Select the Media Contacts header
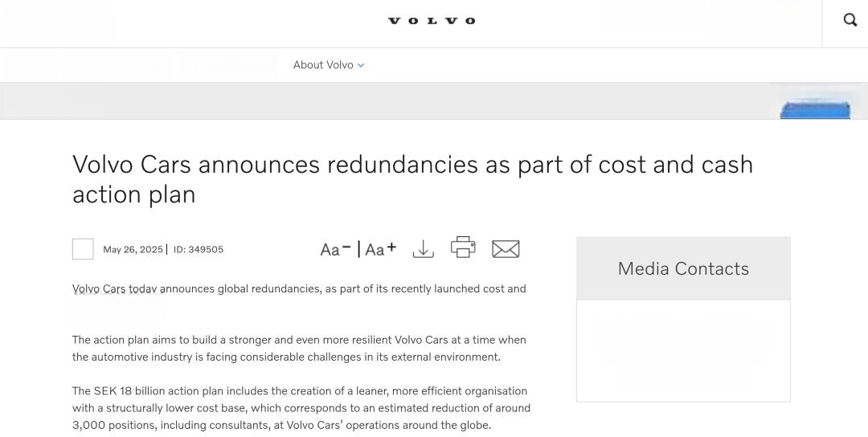 coord(683,268)
